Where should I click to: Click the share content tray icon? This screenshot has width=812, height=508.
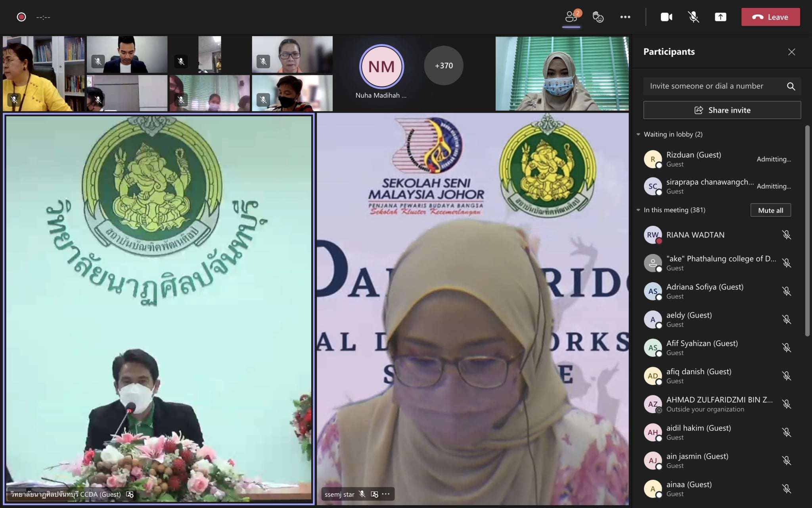(x=720, y=17)
